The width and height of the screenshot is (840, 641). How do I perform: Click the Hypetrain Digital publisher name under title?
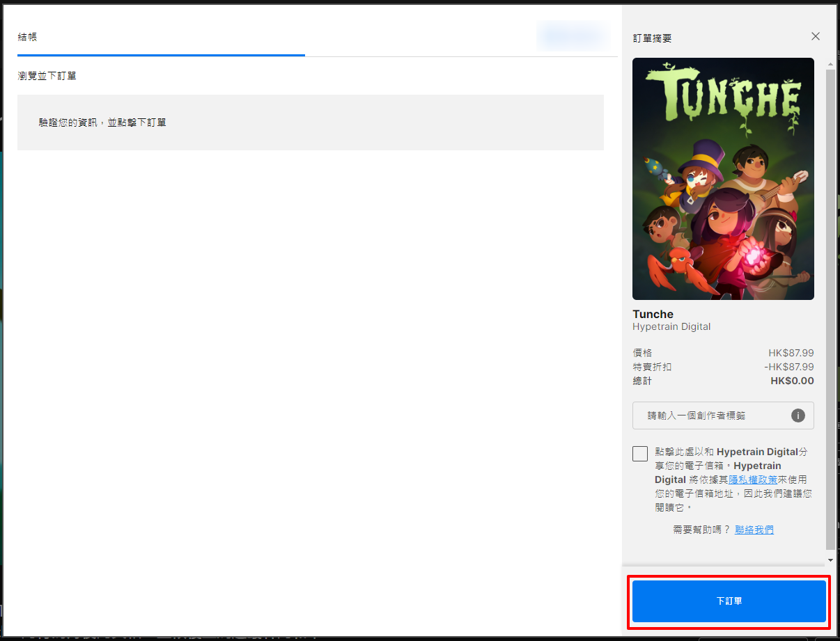tap(671, 326)
